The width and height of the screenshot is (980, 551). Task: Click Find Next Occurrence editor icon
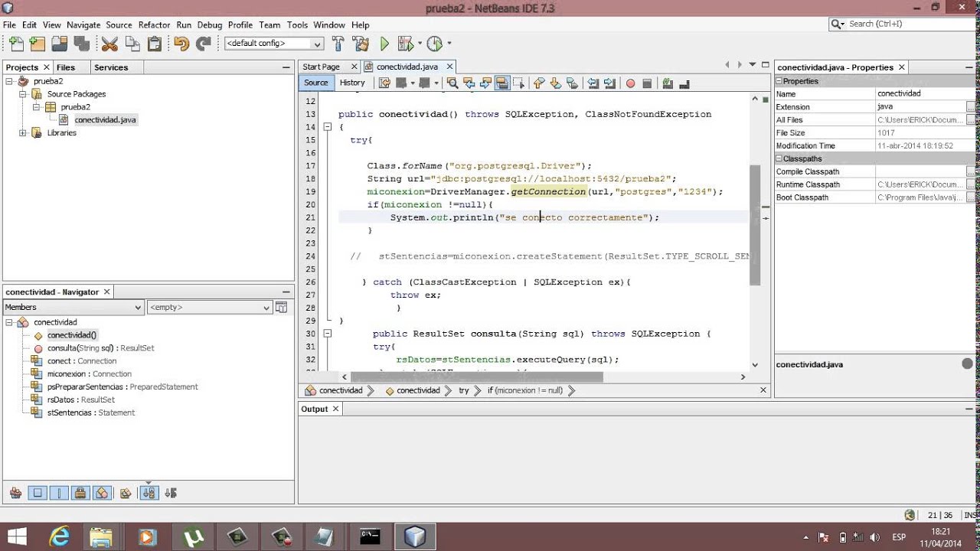[485, 83]
